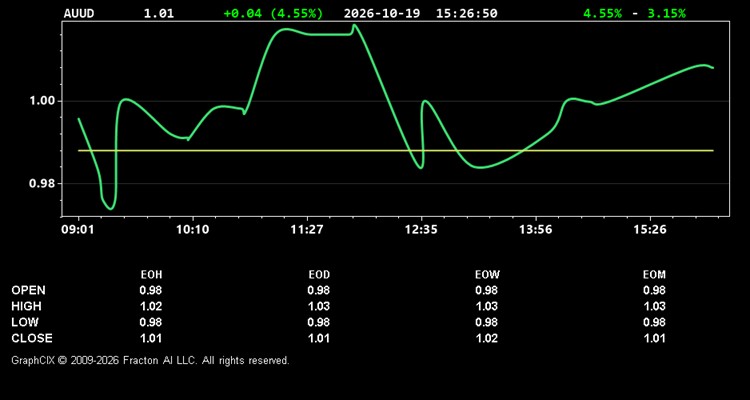Select the EOM CLOSE value 1.01
The image size is (750, 400).
(654, 338)
